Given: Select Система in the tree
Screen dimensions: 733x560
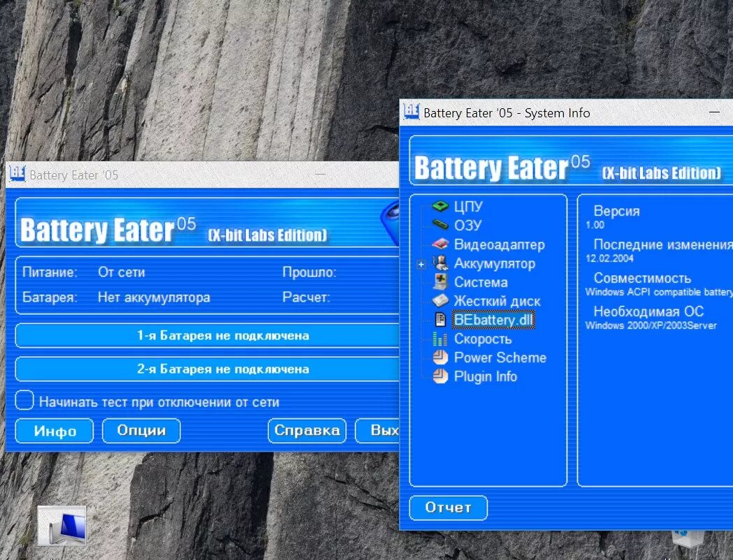Looking at the screenshot, I should [x=481, y=282].
